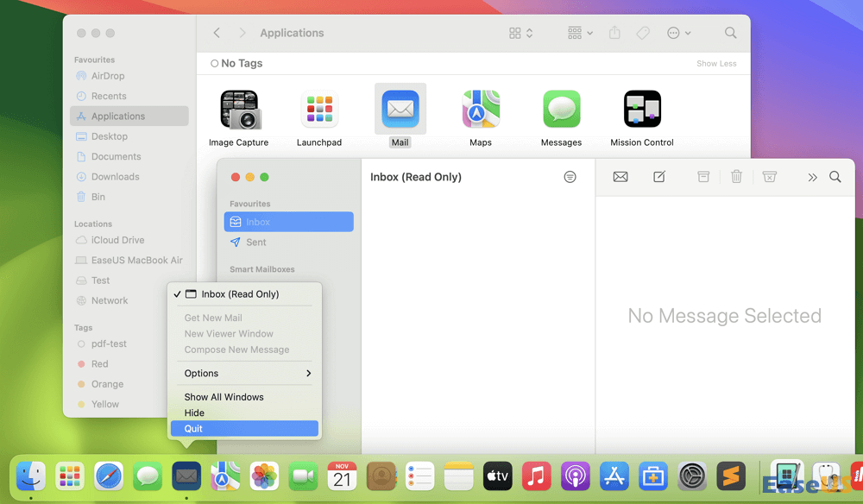Click the compose new message icon
This screenshot has height=504, width=863.
[659, 177]
